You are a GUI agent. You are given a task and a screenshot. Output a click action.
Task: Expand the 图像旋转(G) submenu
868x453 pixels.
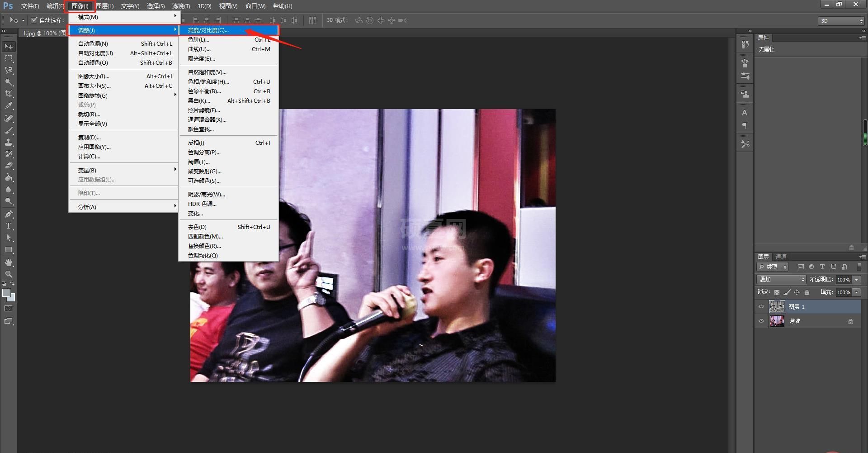(x=124, y=95)
